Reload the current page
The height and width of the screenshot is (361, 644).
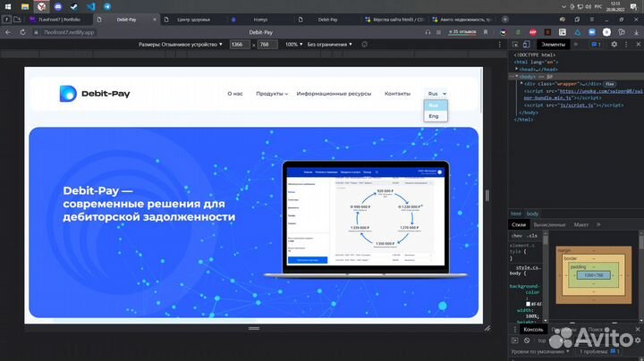point(22,32)
